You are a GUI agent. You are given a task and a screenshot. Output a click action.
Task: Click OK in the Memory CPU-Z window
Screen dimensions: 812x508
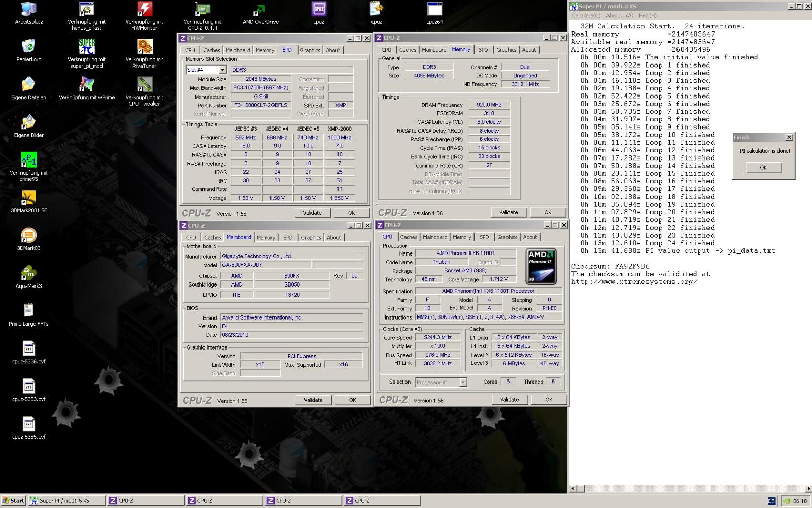pyautogui.click(x=547, y=212)
